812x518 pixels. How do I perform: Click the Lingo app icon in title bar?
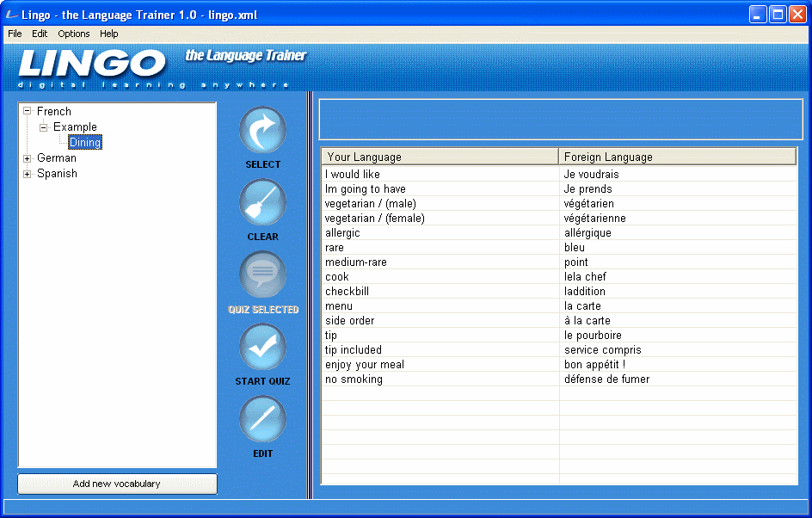(11, 15)
